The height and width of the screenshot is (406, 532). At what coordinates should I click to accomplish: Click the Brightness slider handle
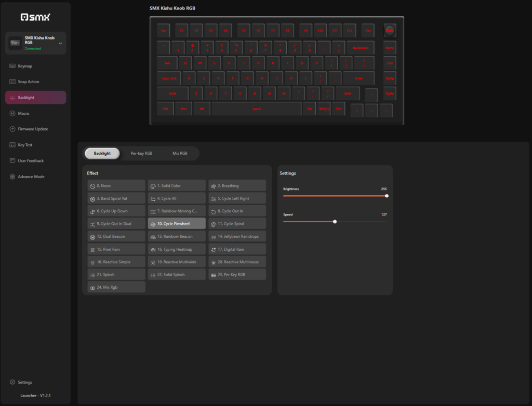(387, 196)
